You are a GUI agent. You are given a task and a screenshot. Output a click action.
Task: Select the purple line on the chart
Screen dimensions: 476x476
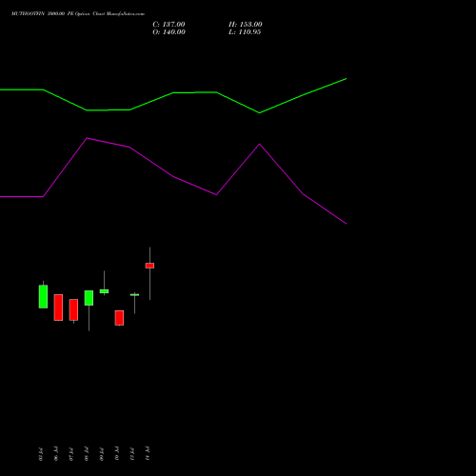click(x=173, y=181)
